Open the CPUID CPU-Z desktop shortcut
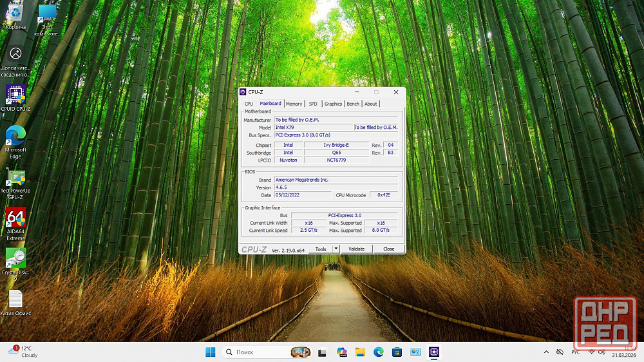 pyautogui.click(x=15, y=95)
